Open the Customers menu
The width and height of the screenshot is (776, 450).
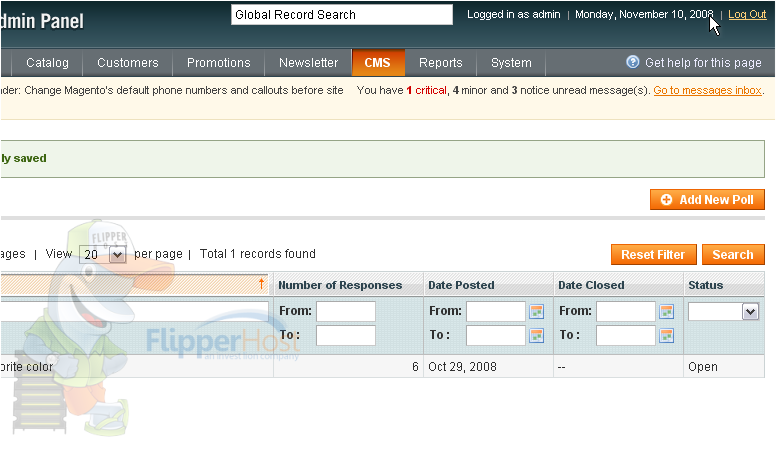coord(128,63)
